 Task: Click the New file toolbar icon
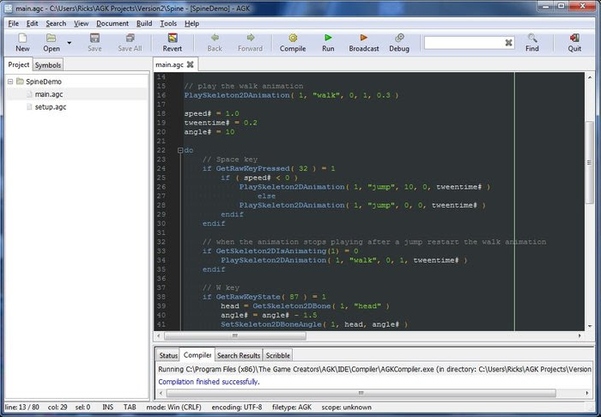point(22,38)
